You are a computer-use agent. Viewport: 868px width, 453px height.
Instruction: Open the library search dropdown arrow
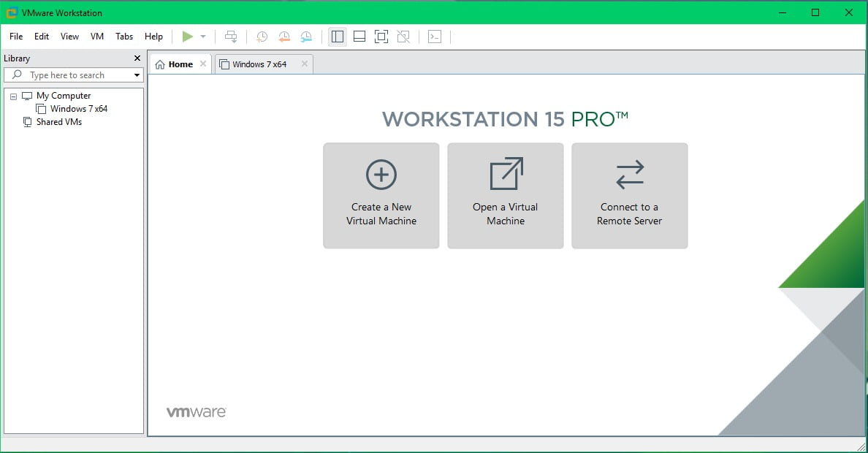coord(137,75)
